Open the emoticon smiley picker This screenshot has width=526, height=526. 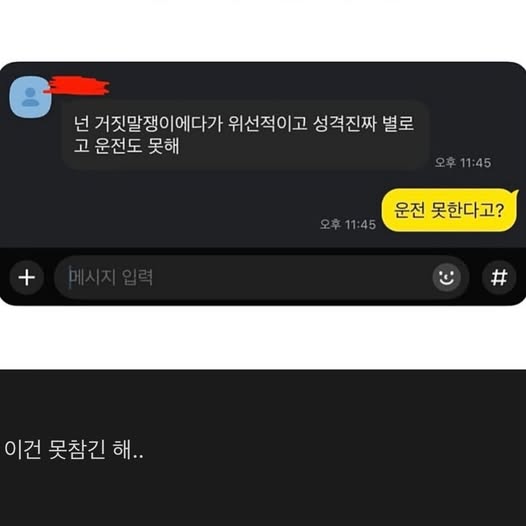(x=446, y=277)
